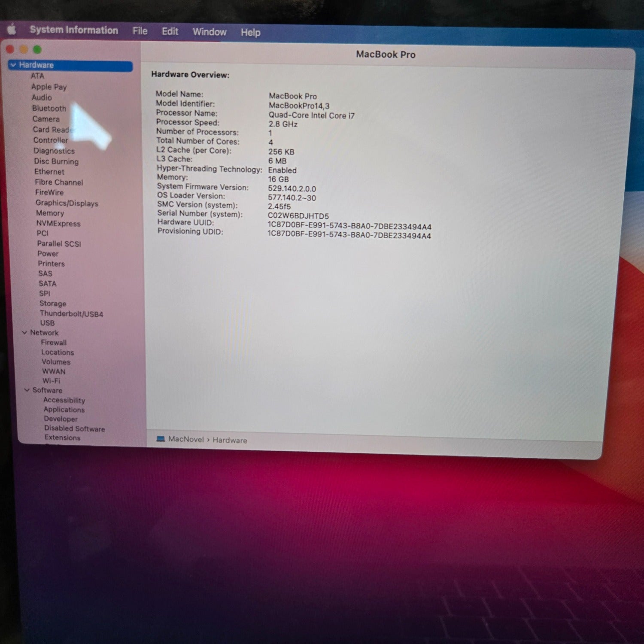Click the MacNovel laptop icon in path bar
Screen dimensions: 644x644
pos(161,439)
